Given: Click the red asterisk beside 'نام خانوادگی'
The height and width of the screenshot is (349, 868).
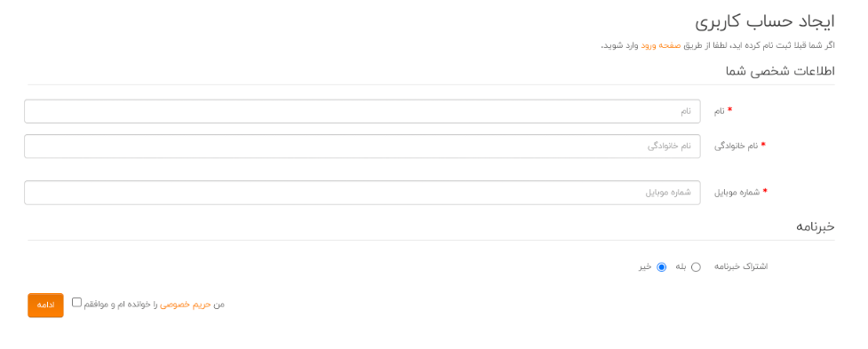Looking at the screenshot, I should (763, 145).
